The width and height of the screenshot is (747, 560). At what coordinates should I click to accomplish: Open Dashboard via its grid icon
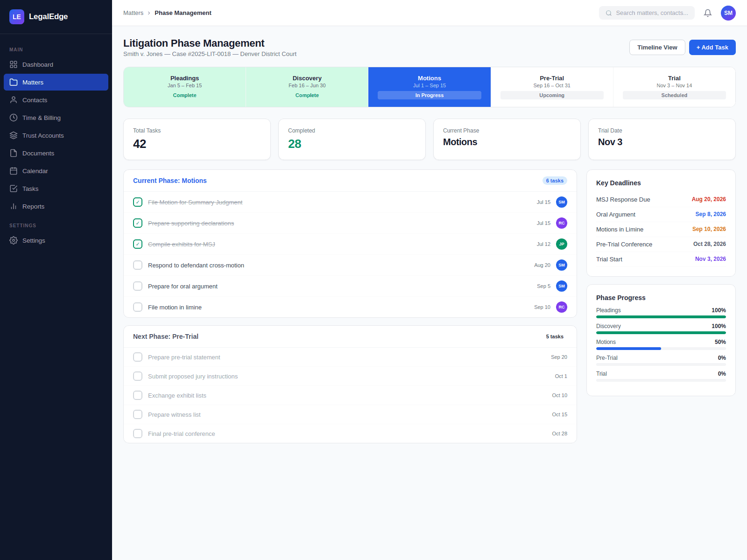[14, 64]
